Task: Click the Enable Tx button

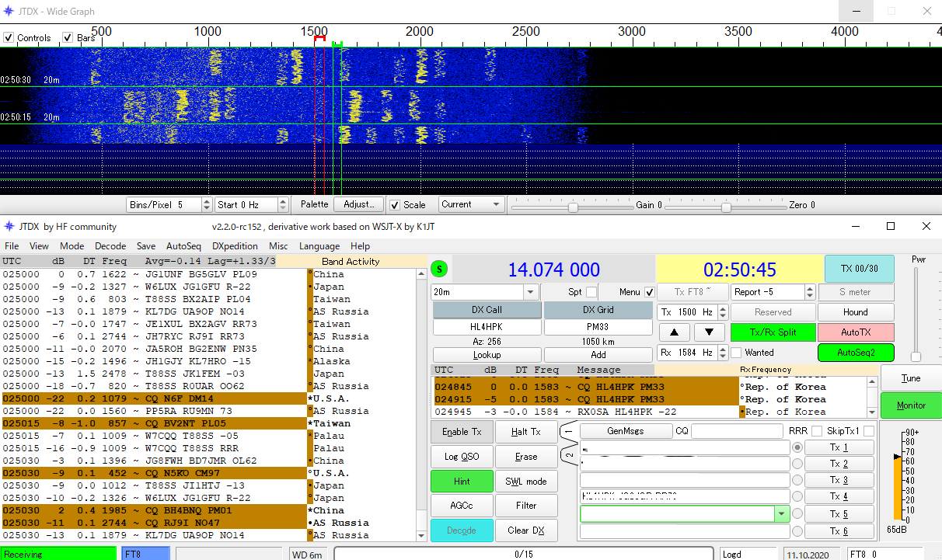Action: tap(462, 432)
